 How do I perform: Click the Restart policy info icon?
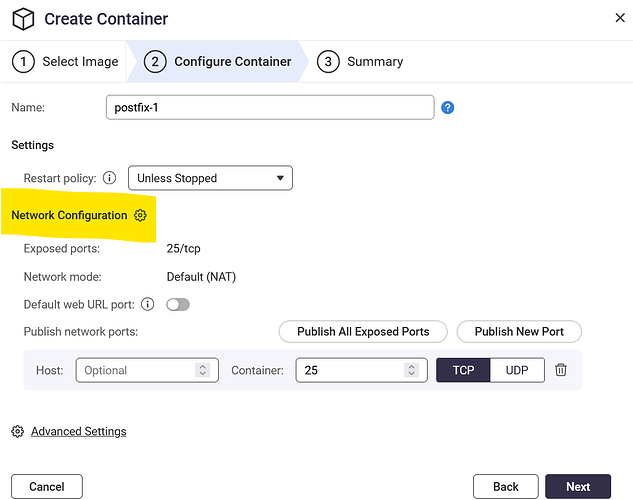pyautogui.click(x=110, y=179)
